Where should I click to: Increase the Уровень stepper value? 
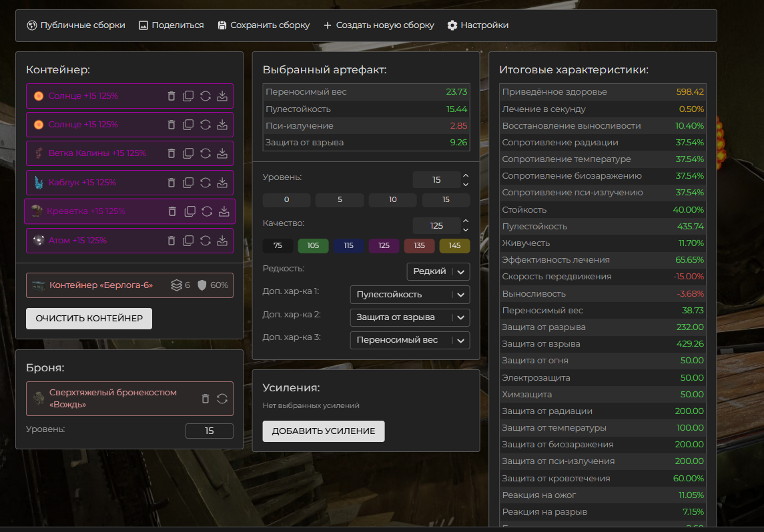[466, 175]
